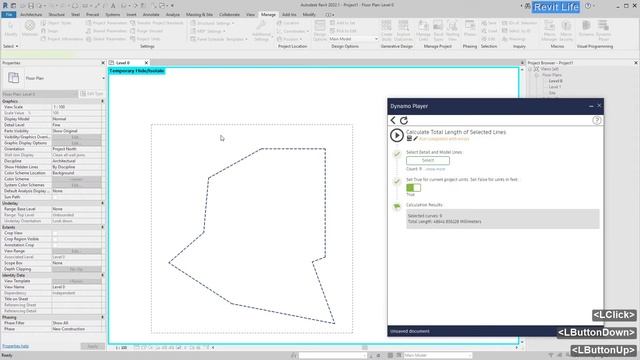Open Project Units
Image resolution: width=640 pixels, height=360 pixels.
point(145,39)
